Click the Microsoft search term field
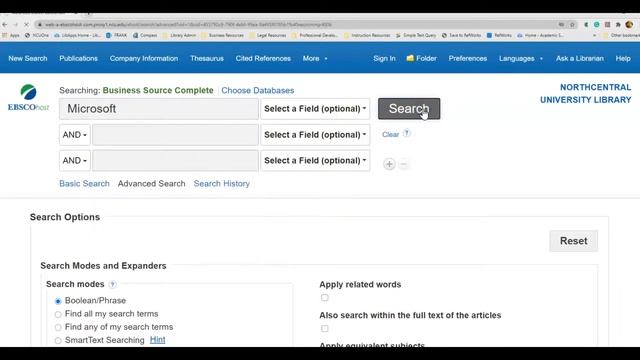Image resolution: width=640 pixels, height=360 pixels. pyautogui.click(x=159, y=109)
